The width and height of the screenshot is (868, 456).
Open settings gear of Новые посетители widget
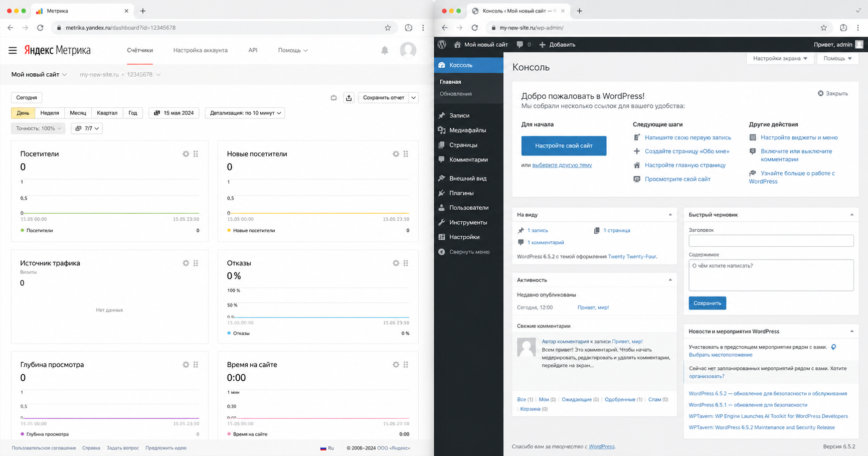[x=396, y=154]
